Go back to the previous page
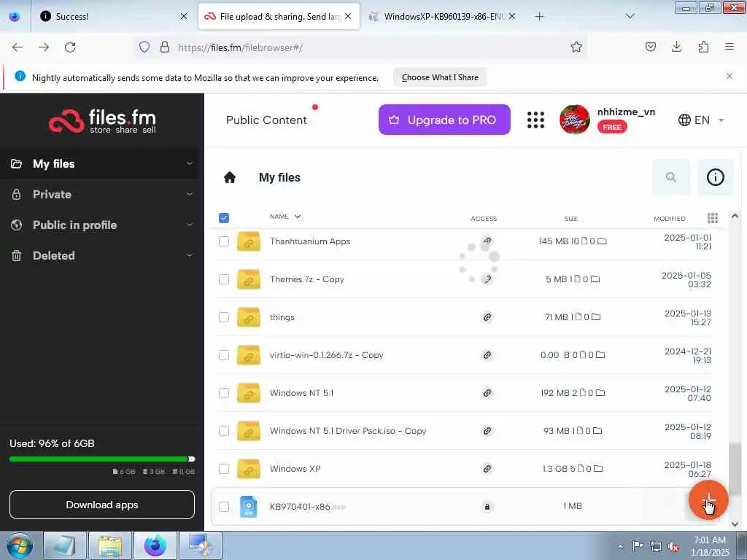 click(18, 47)
